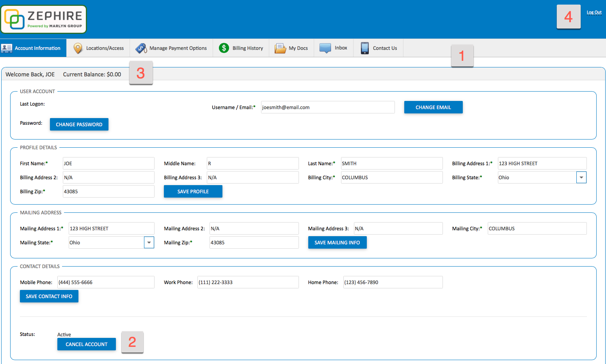This screenshot has height=364, width=606.
Task: Click the green dollar Billing History icon
Action: click(x=224, y=48)
